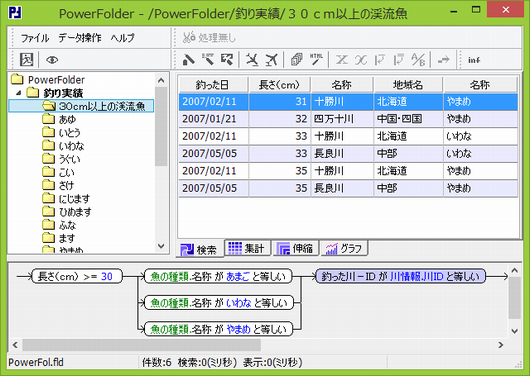Switch to the グラフ tab
The image size is (530, 376).
pos(344,249)
